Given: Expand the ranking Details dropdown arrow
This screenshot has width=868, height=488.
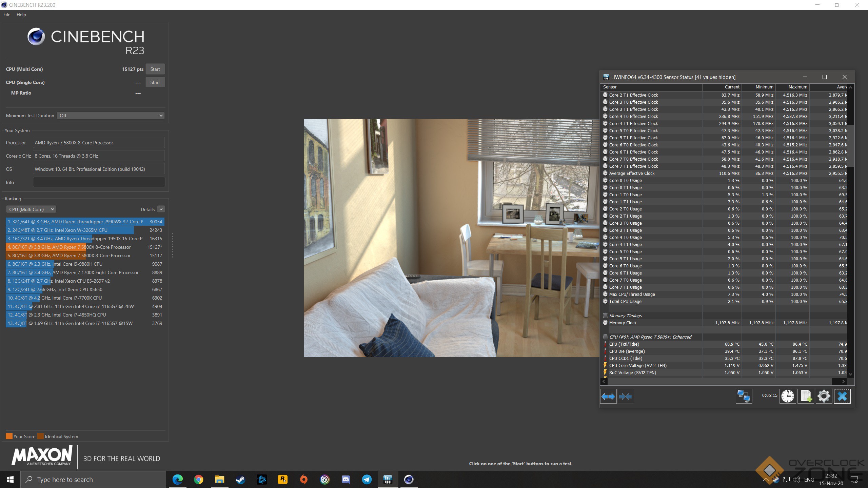Looking at the screenshot, I should [161, 209].
